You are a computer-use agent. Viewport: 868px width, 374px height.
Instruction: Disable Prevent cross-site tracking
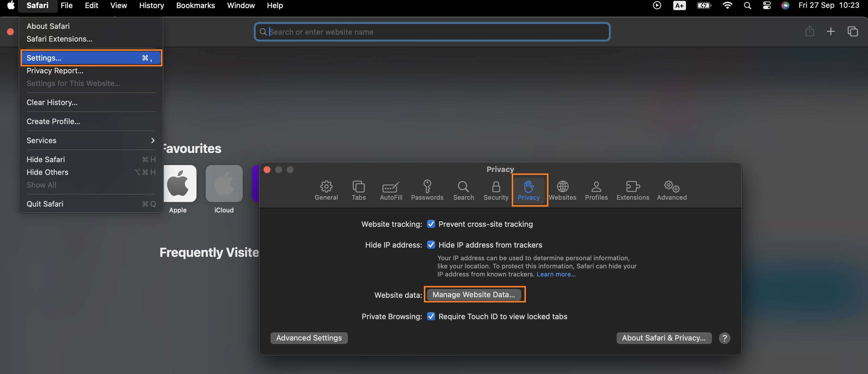click(431, 224)
